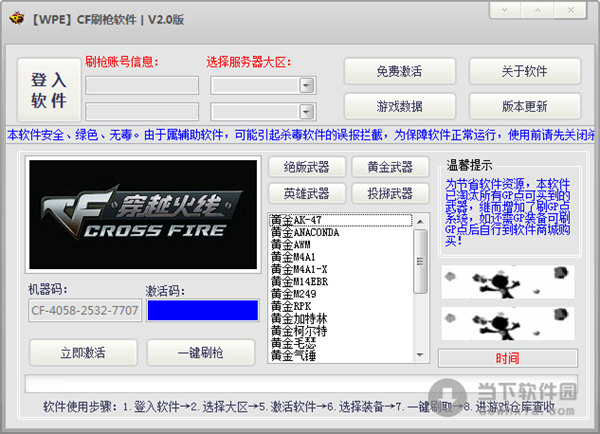Click the 一键刷枪 button

(201, 352)
